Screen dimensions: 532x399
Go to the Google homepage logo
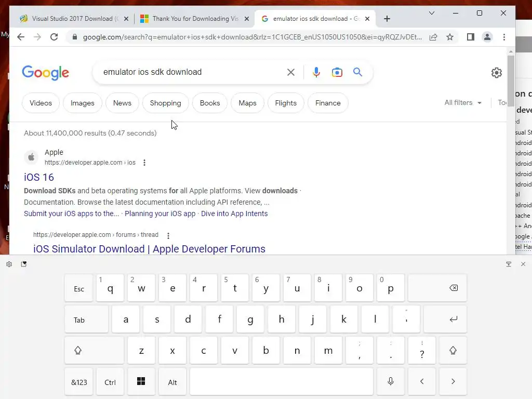tap(46, 73)
